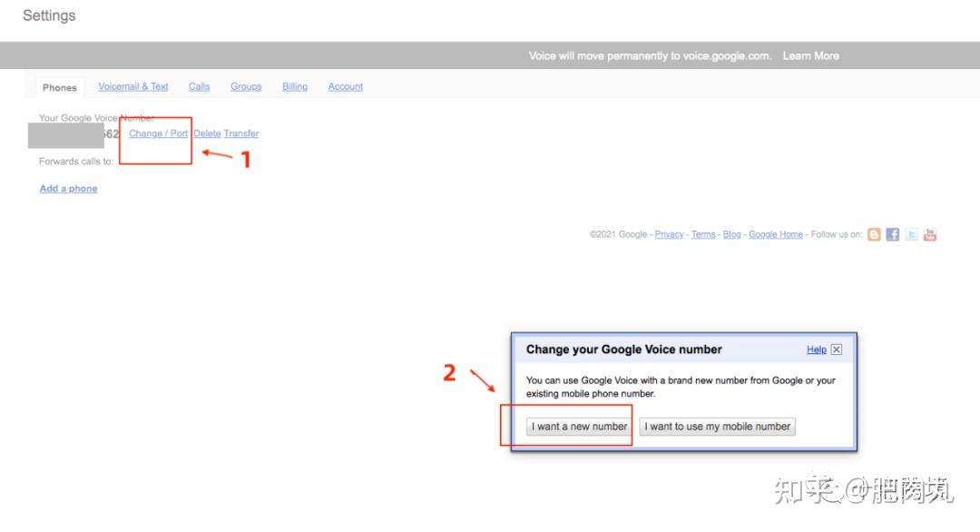Click the Settings page heading
Image resolution: width=980 pixels, height=532 pixels.
click(49, 15)
